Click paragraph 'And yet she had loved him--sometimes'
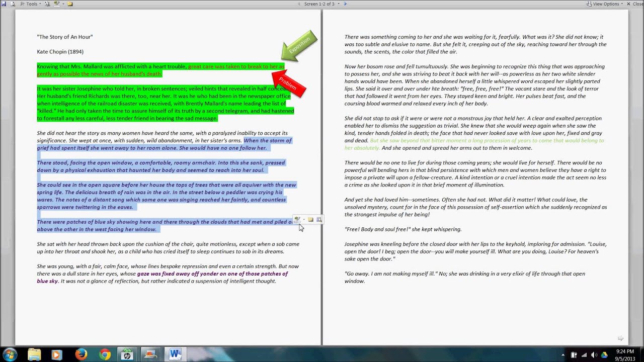Viewport: 644px width, 362px height. click(475, 207)
